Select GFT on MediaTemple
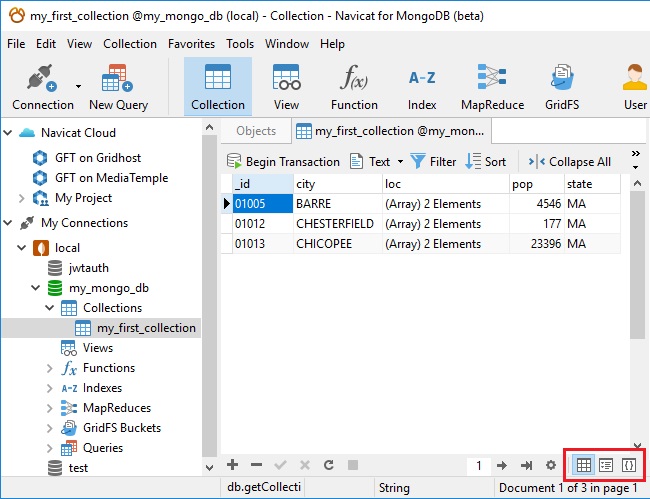 point(112,178)
